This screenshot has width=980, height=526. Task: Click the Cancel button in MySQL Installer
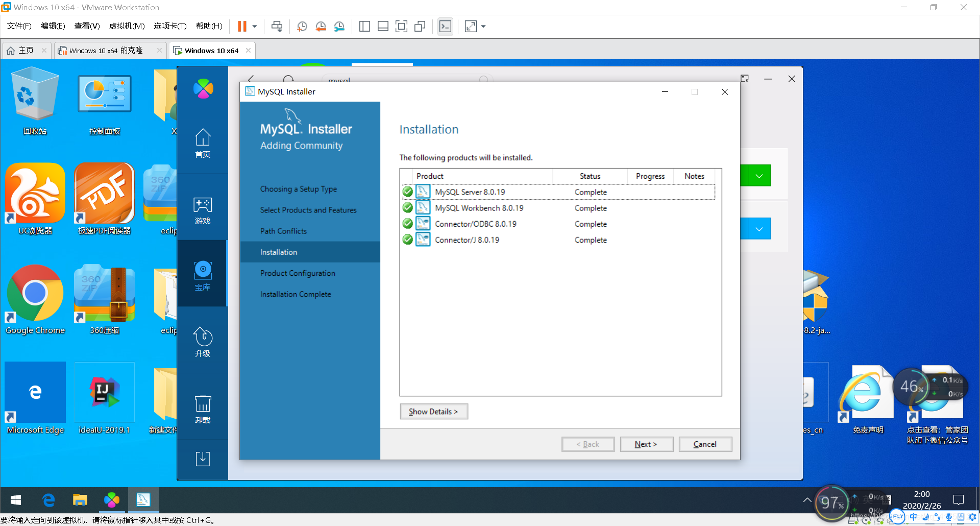(x=705, y=444)
